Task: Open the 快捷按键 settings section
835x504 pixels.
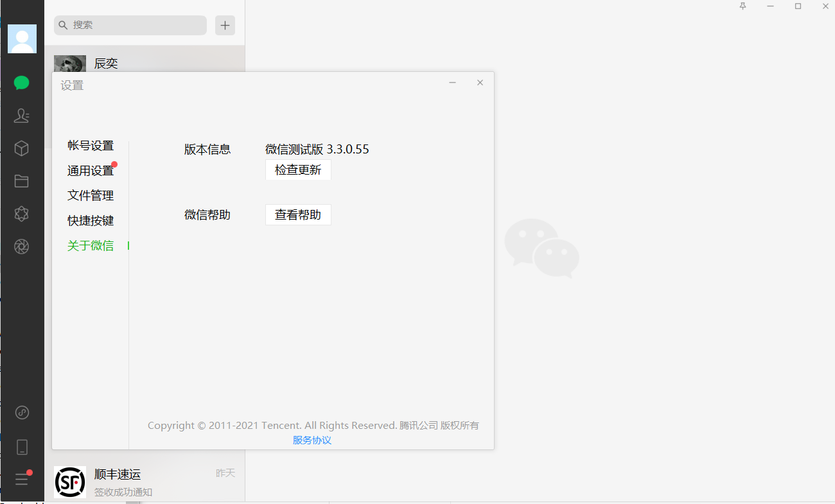Action: (x=90, y=220)
